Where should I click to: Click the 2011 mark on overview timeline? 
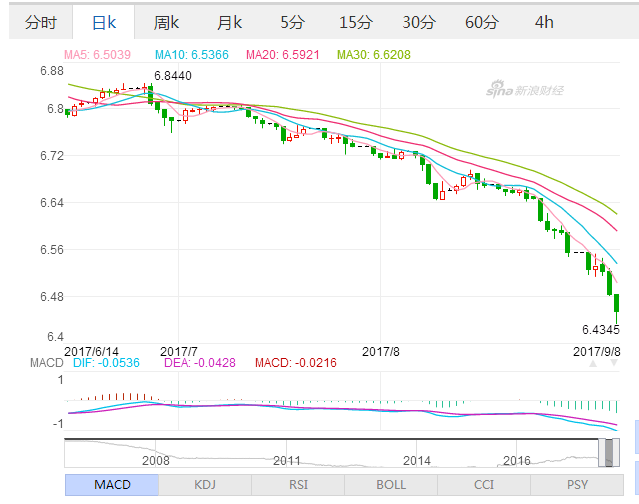(286, 461)
